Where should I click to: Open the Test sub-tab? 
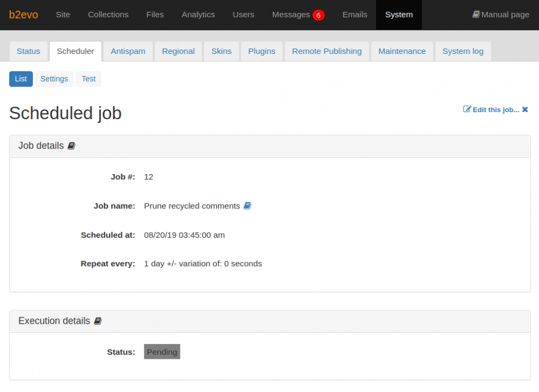click(x=88, y=79)
